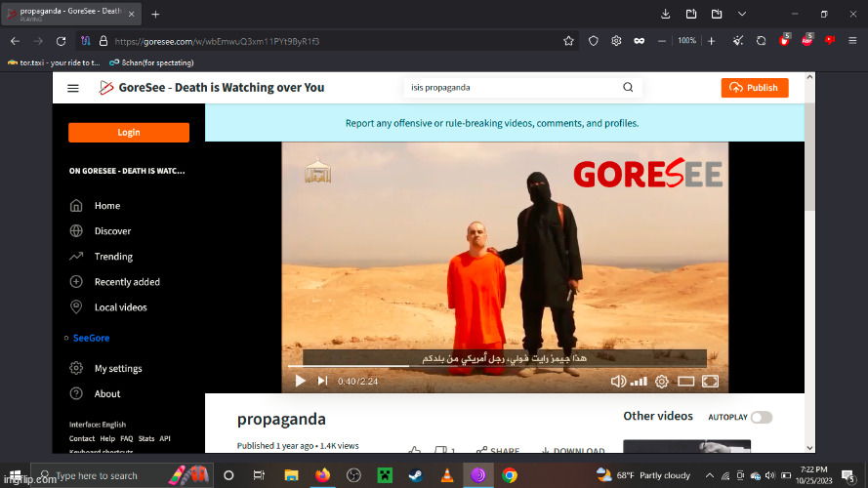
Task: Zoom in with the toolbar plus button
Action: (x=712, y=41)
